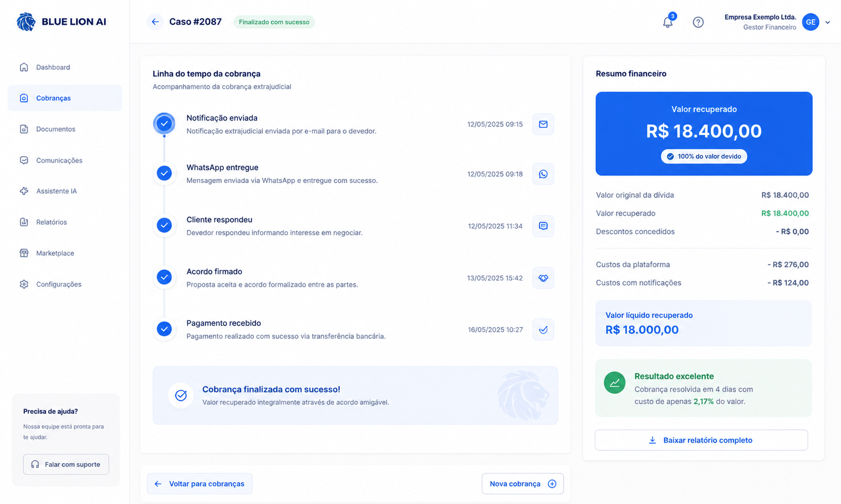Select the Pagamento recebido timeline marker

pyautogui.click(x=164, y=329)
